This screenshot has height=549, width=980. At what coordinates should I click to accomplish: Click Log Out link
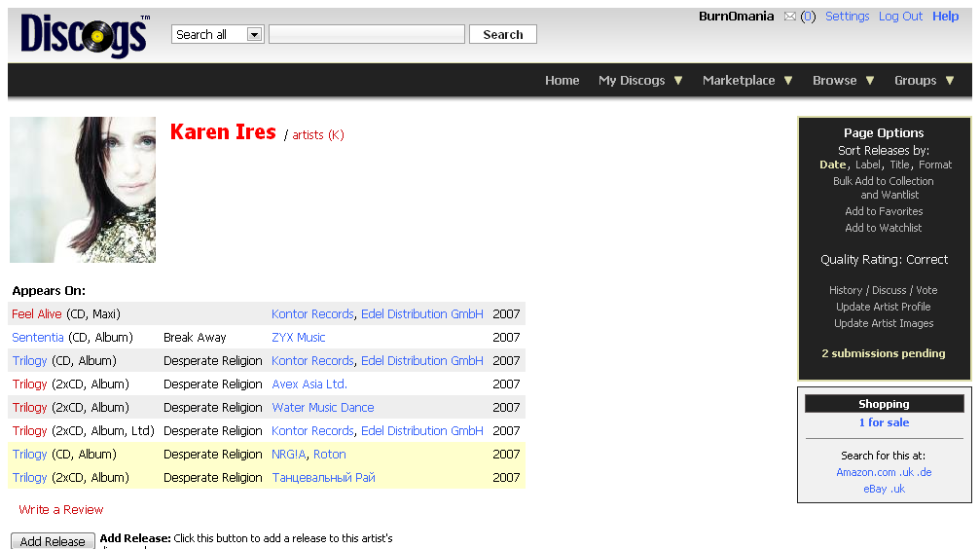point(900,17)
